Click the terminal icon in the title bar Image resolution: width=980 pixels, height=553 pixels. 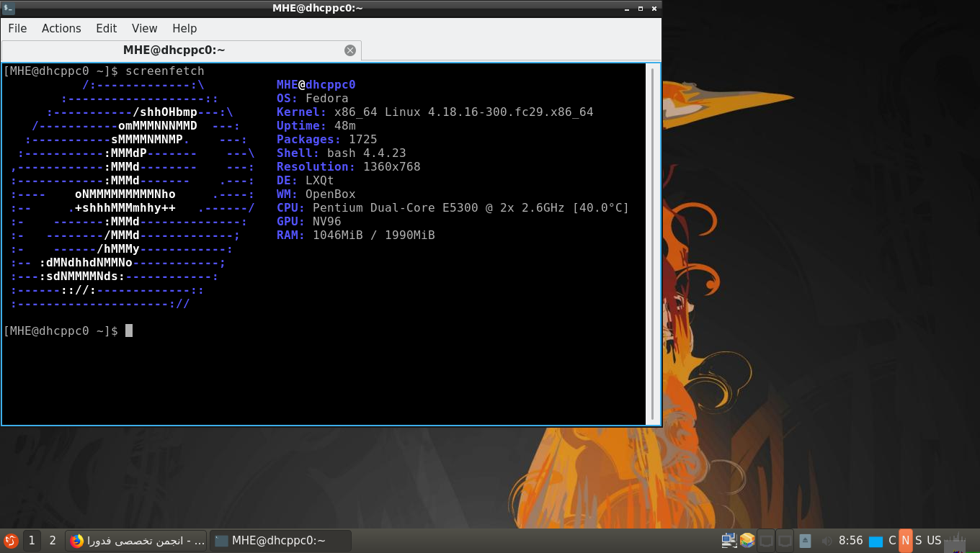point(8,8)
